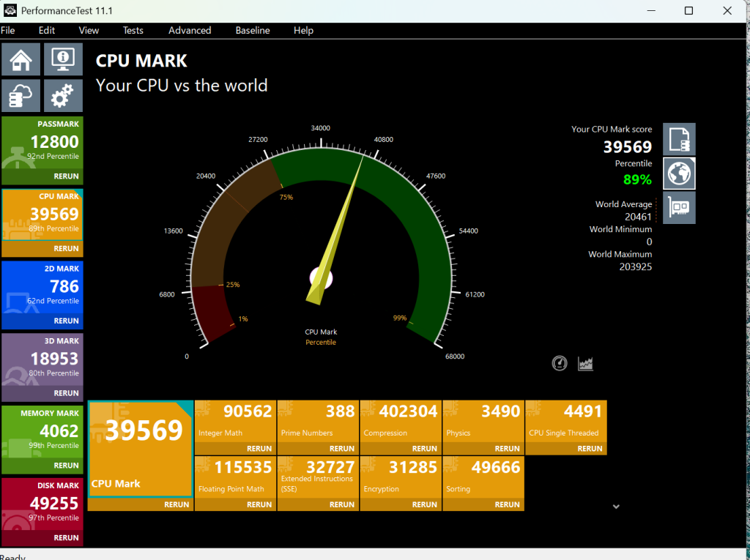Open the Baseline menu
This screenshot has width=750, height=560.
[x=253, y=31]
